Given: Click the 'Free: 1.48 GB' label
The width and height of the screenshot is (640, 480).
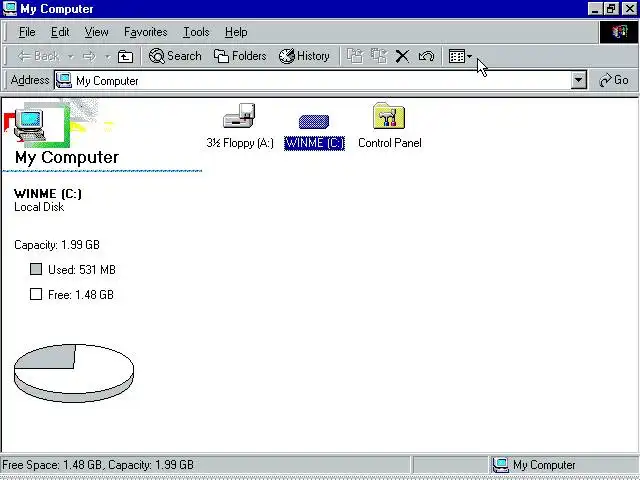Looking at the screenshot, I should point(81,295).
